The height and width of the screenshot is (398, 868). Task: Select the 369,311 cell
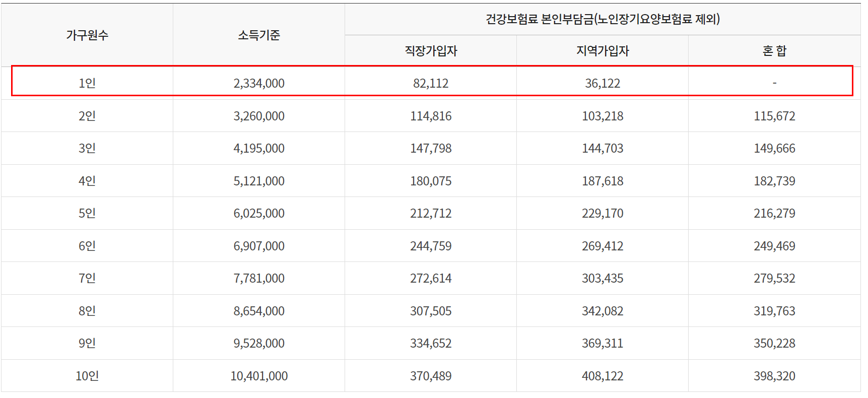coord(603,343)
